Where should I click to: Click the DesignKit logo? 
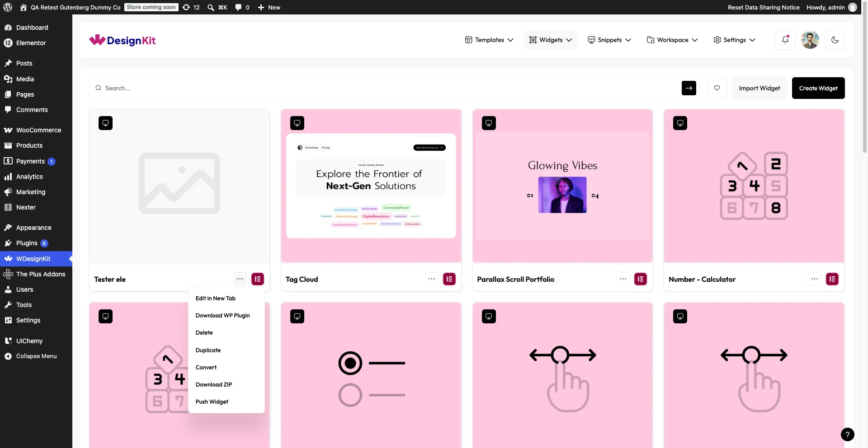tap(122, 40)
